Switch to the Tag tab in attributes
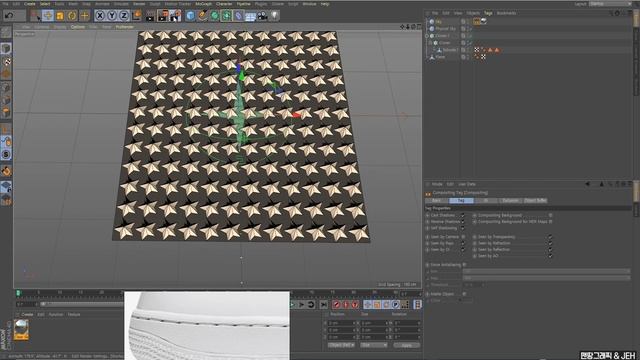 (x=461, y=200)
